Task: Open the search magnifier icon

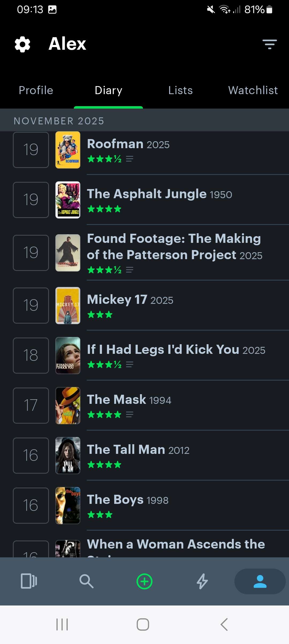Action: click(x=86, y=581)
